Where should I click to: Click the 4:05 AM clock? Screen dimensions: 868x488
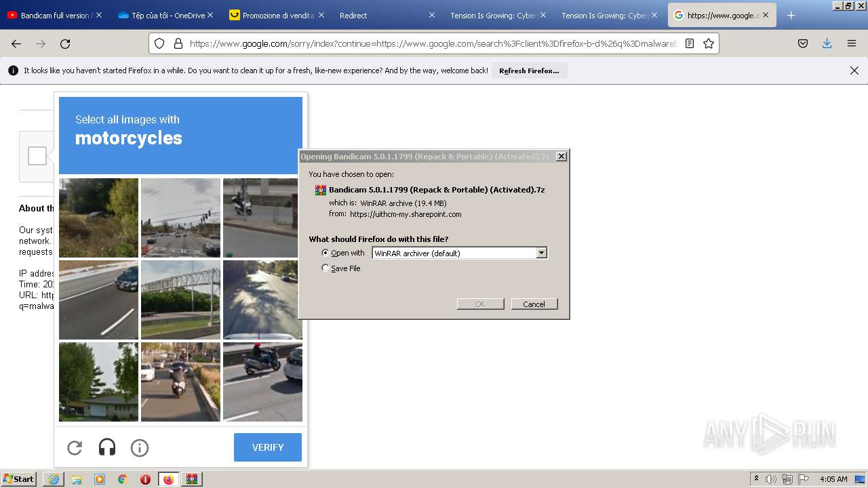833,479
